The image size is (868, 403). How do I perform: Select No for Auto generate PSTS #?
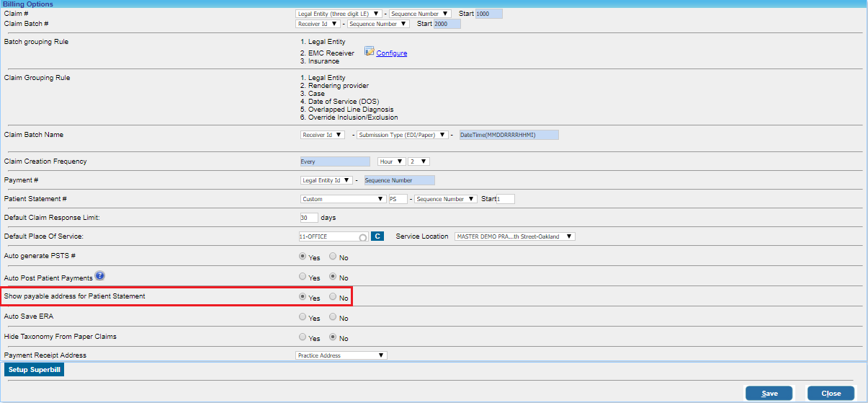[x=333, y=256]
